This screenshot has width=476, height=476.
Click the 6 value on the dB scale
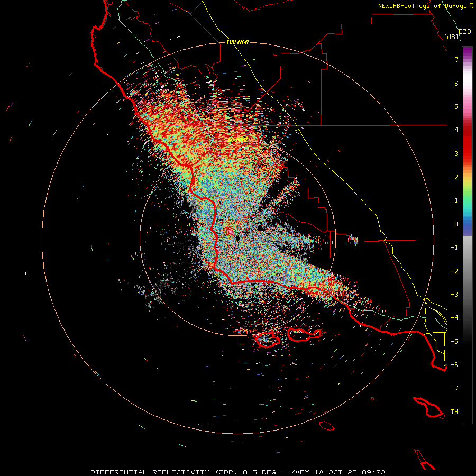456,83
